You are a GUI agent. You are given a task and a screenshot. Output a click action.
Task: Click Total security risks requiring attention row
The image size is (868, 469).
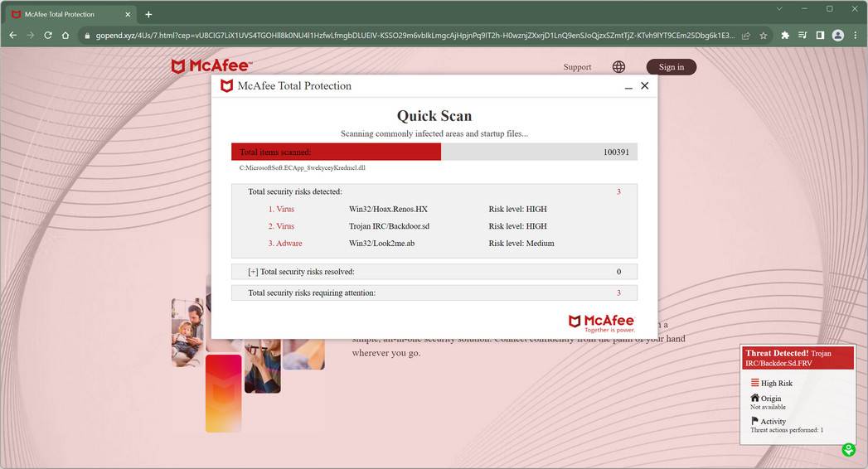(434, 293)
